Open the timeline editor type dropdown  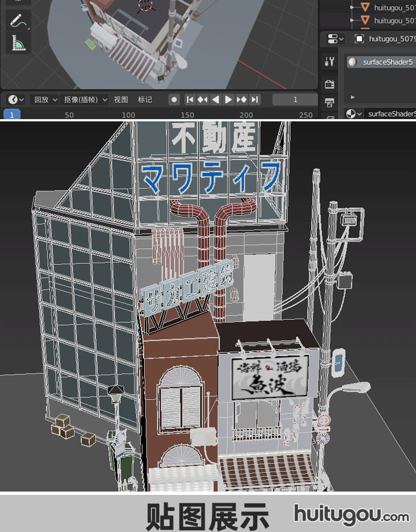point(16,100)
